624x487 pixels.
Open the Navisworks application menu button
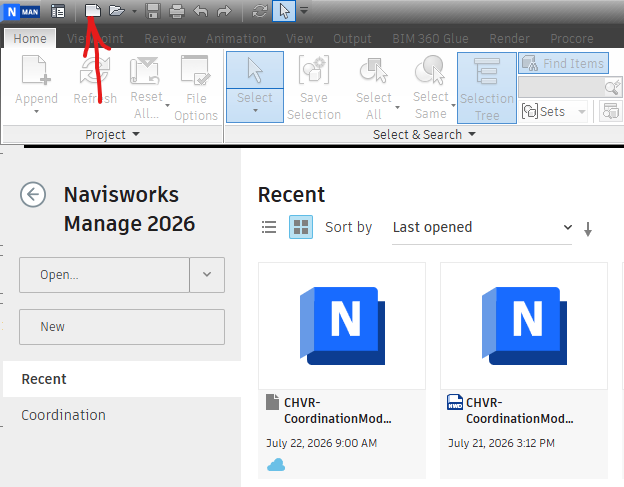pyautogui.click(x=22, y=12)
